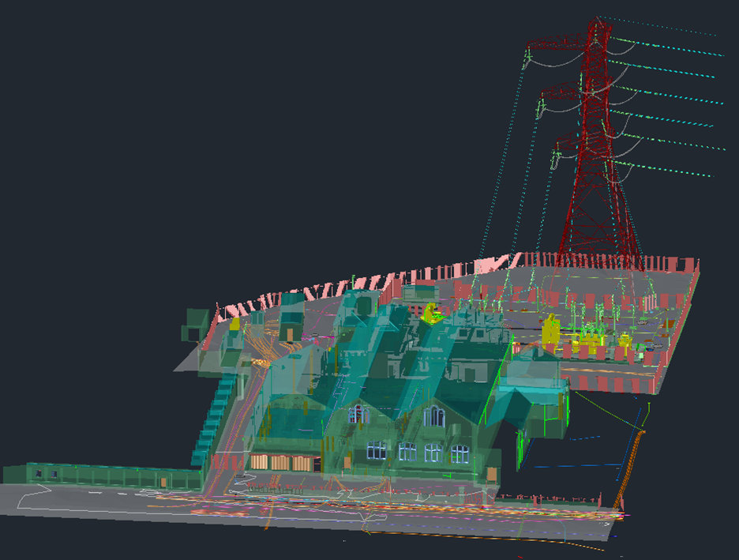Click the arched window on the right gable
Screen dimensions: 739x560
click(433, 415)
